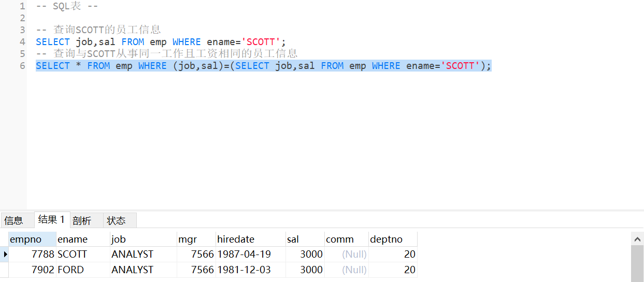Click the results vertical scrollbar thumb
Image resolution: width=644 pixels, height=282 pixels.
pos(637,264)
